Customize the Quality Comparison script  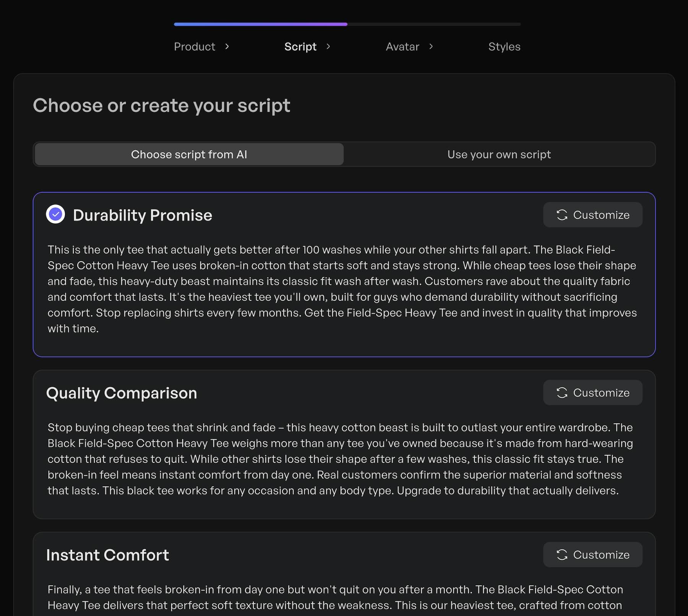click(592, 392)
